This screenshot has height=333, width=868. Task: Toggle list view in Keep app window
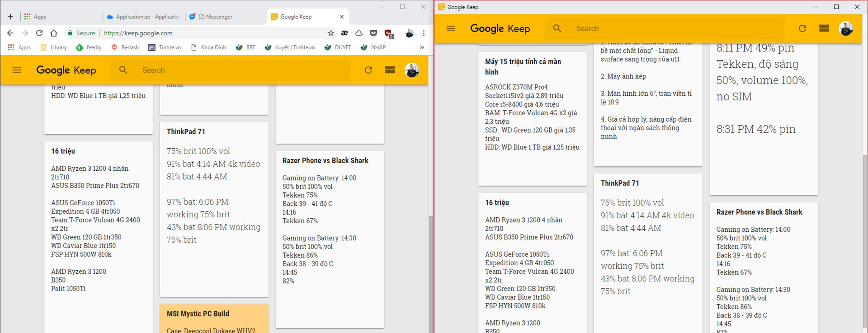coord(824,28)
